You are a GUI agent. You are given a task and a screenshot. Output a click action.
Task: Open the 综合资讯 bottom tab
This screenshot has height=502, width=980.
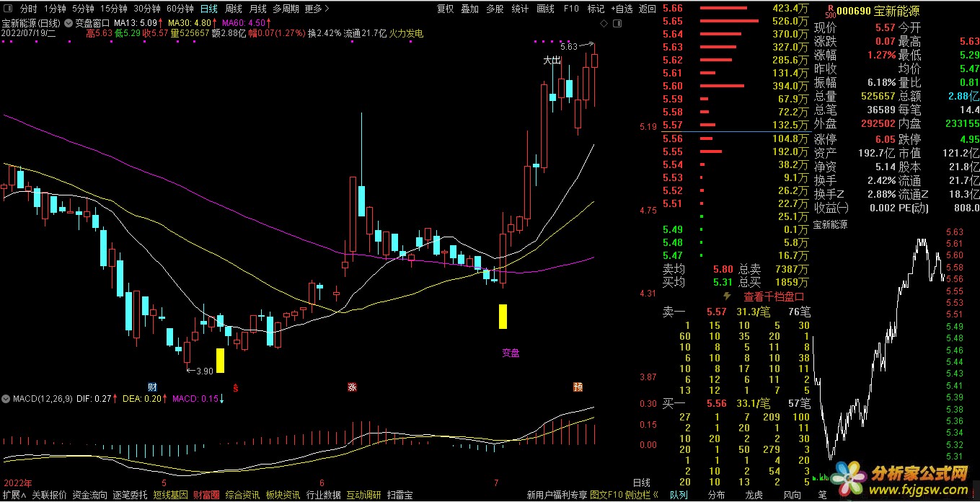pos(242,495)
